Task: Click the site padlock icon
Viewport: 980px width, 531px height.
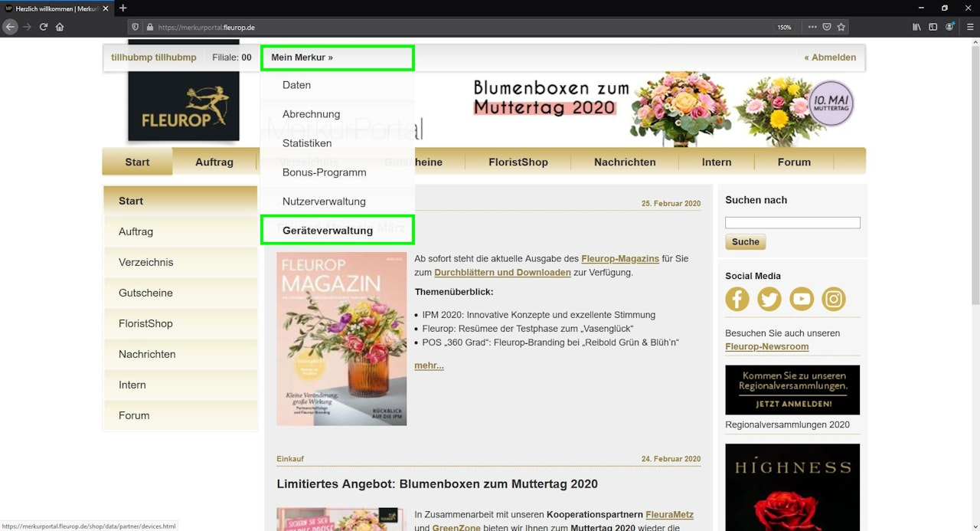Action: coord(149,27)
